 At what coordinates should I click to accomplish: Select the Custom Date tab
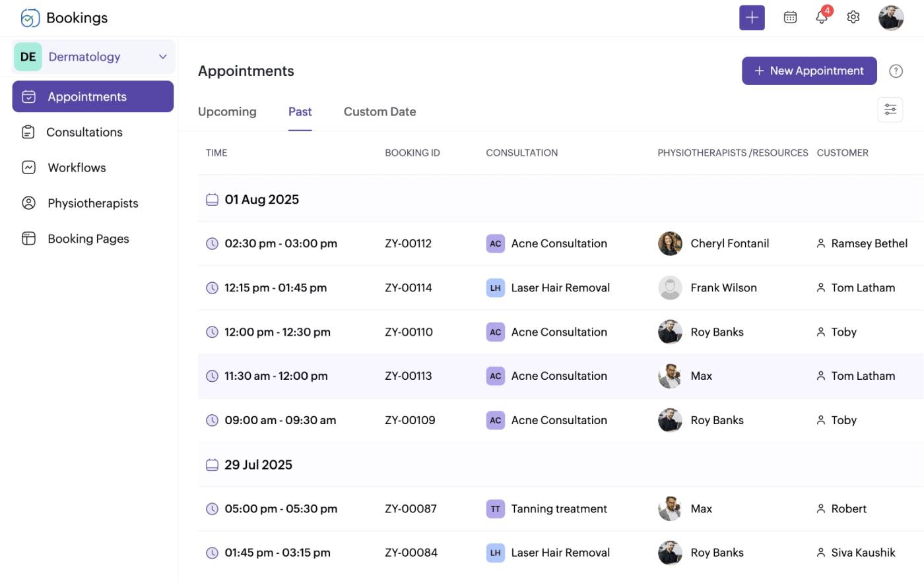coord(379,111)
